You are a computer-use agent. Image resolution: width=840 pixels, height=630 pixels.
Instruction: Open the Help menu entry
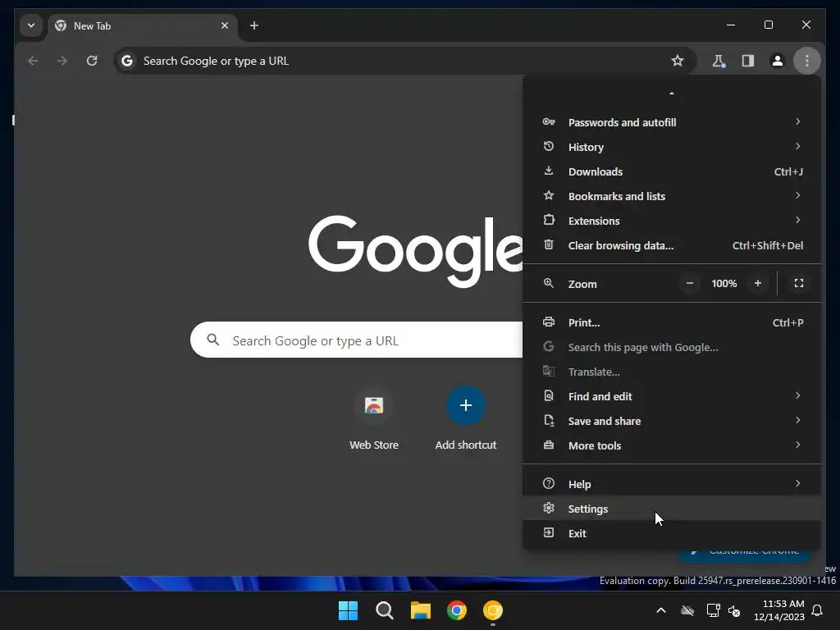[x=672, y=484]
